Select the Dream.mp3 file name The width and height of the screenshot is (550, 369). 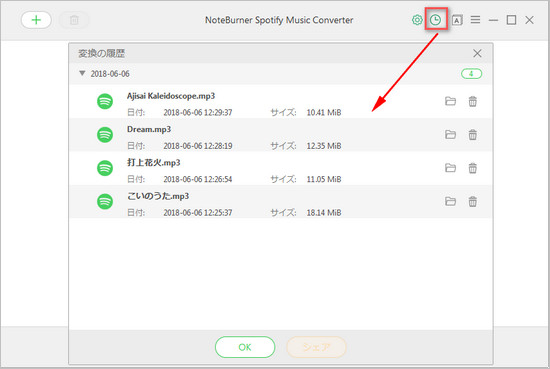point(149,129)
